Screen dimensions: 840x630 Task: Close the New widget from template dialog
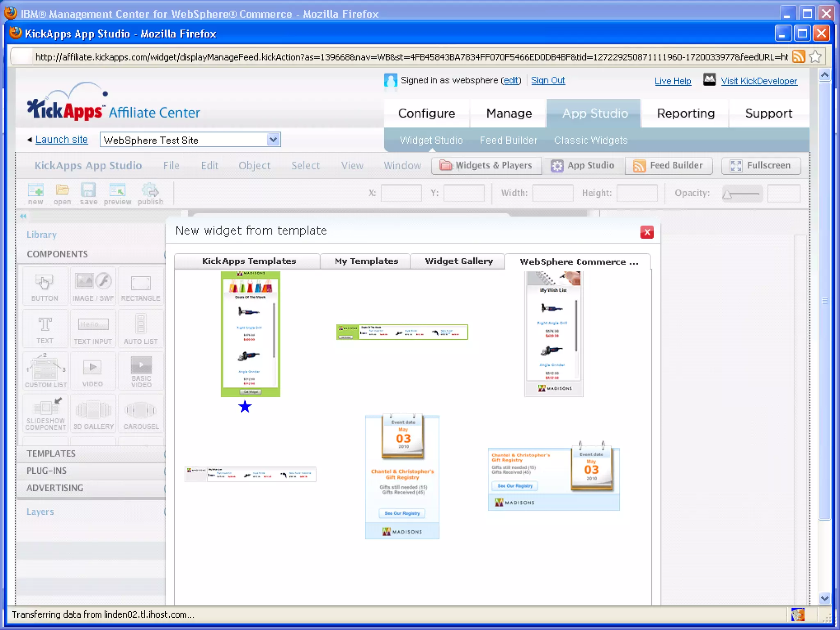pyautogui.click(x=647, y=232)
